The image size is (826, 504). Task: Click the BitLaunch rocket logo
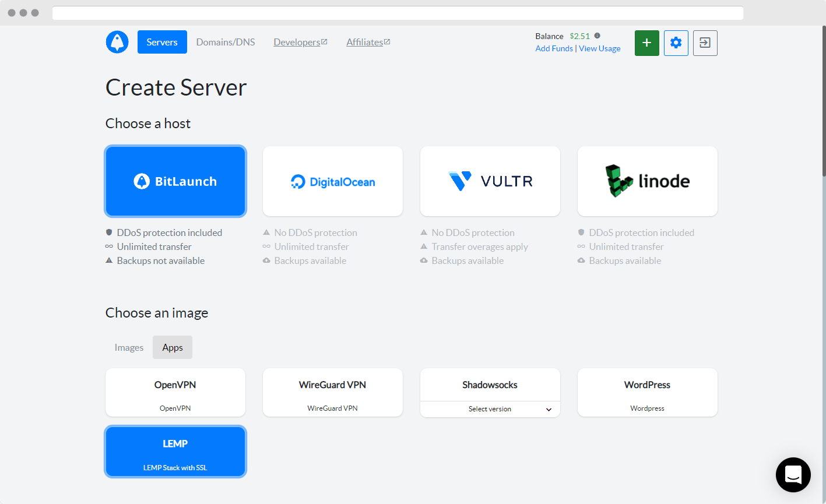(117, 42)
